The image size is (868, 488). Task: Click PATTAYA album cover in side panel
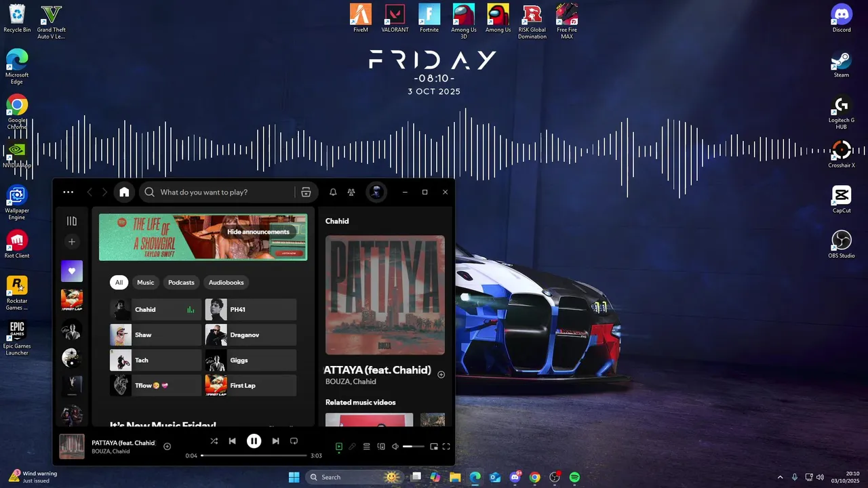[385, 295]
